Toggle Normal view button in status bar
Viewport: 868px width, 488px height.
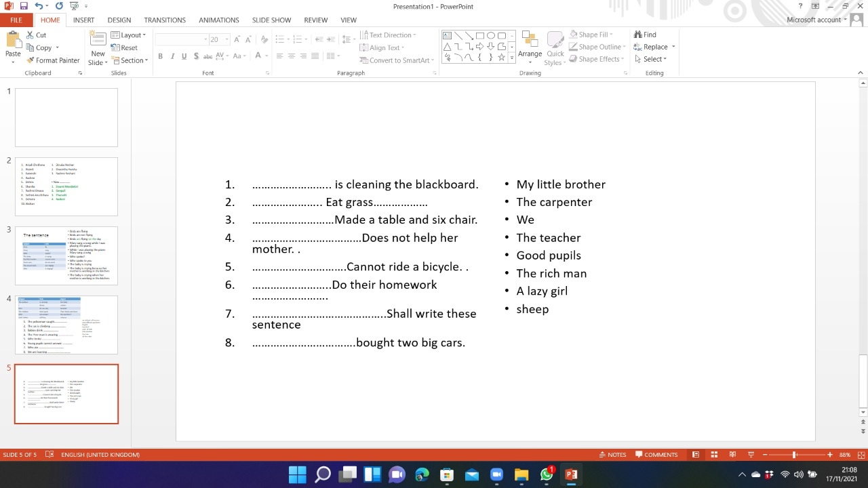[x=696, y=455]
